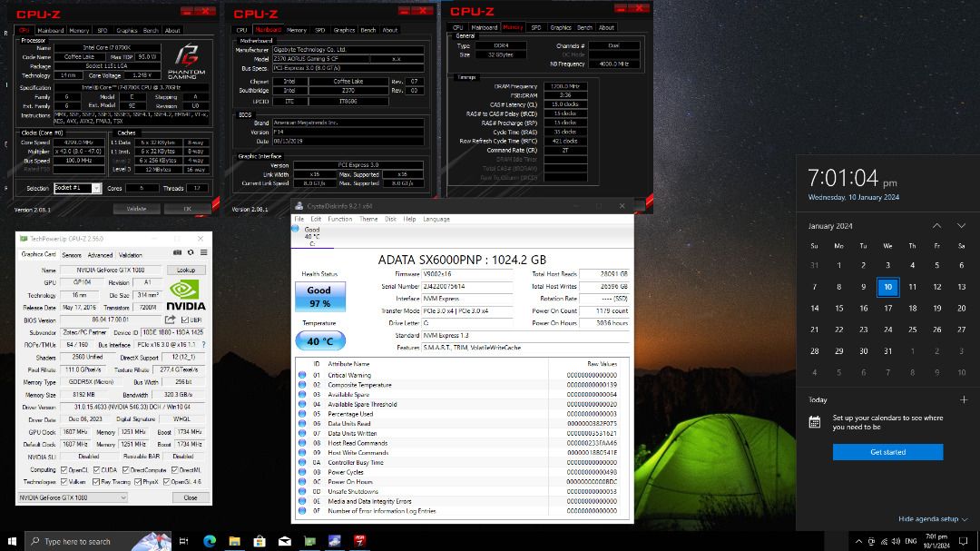The height and width of the screenshot is (551, 980).
Task: Toggle the Ray Tracing checkbox in GPU-Z
Action: (95, 482)
